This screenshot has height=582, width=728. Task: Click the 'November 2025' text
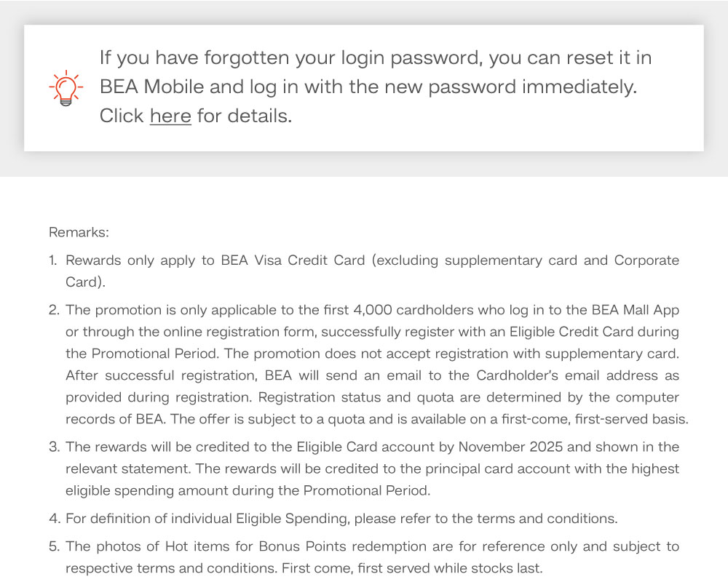510,447
